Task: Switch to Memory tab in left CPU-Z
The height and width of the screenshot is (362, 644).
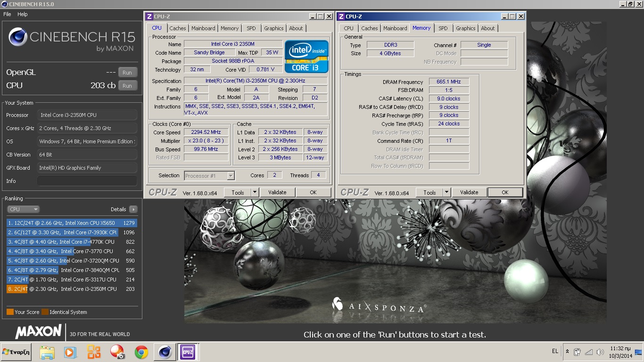Action: point(230,28)
